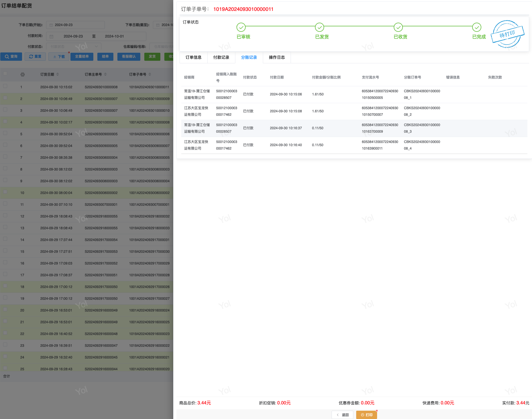Switch to the 操作日志 tab

point(277,58)
